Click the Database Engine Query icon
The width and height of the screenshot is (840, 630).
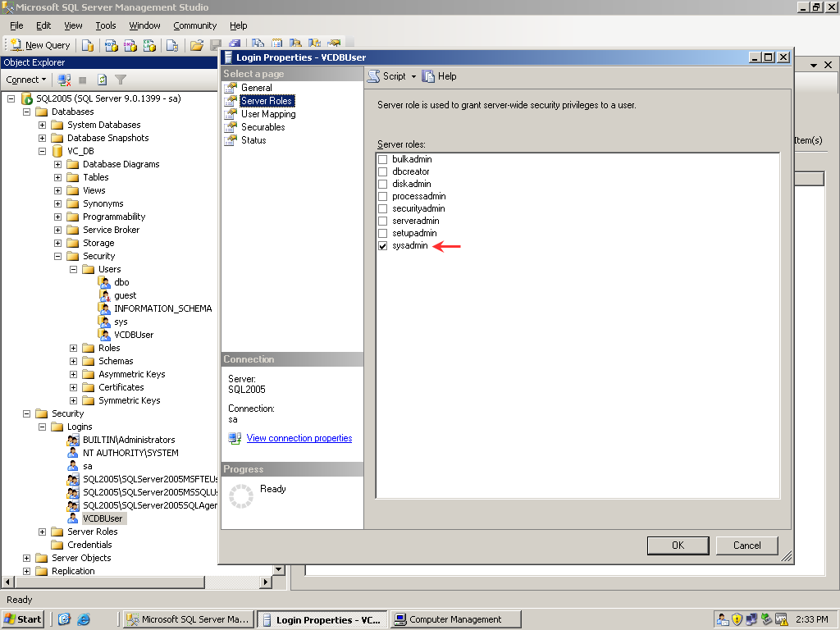click(88, 45)
